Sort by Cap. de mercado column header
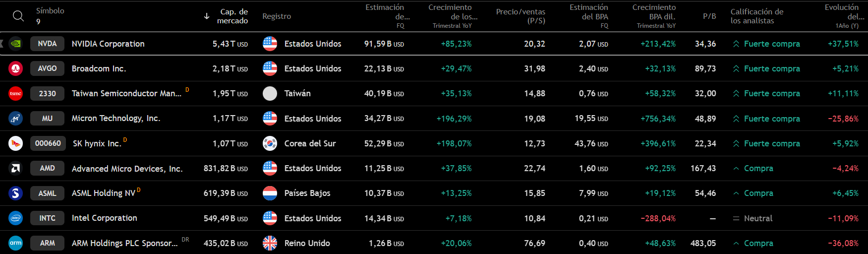This screenshot has width=868, height=254. pos(232,16)
